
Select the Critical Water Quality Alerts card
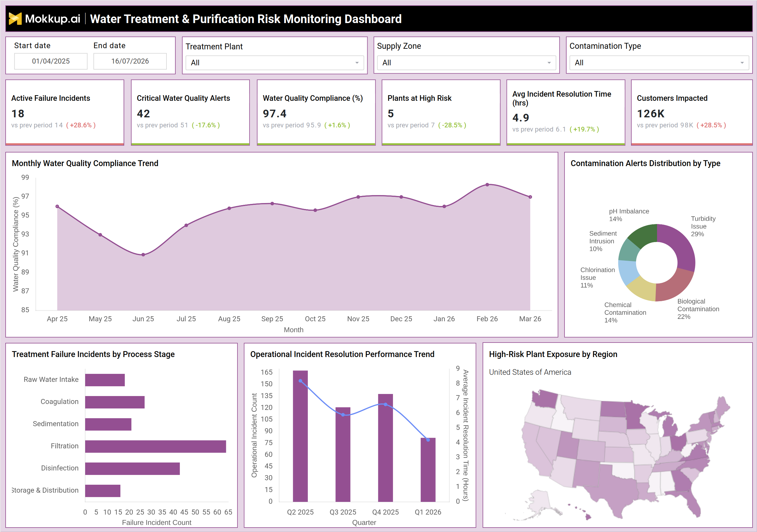point(190,112)
